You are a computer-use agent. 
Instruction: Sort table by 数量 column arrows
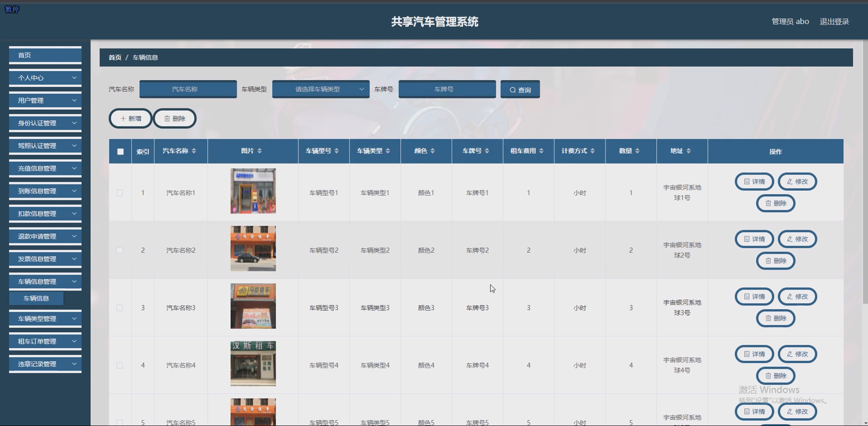[x=638, y=151]
